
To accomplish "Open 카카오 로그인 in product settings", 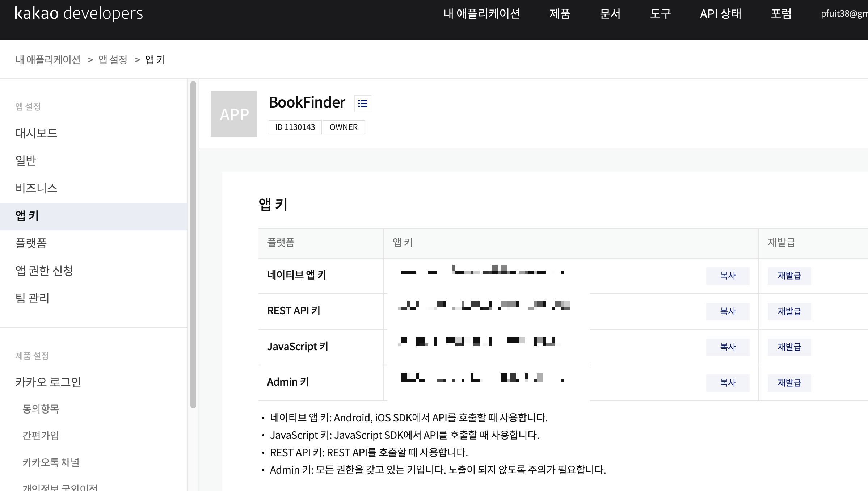I will (x=48, y=382).
